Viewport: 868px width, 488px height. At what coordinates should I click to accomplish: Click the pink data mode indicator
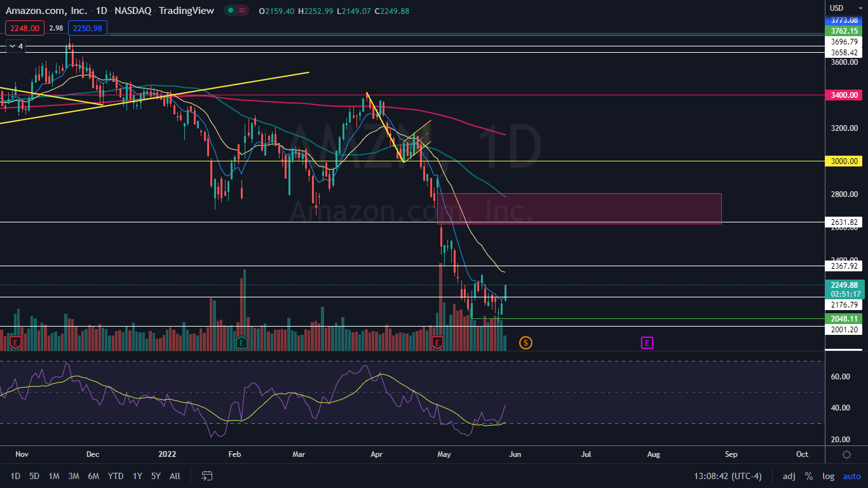click(x=242, y=11)
